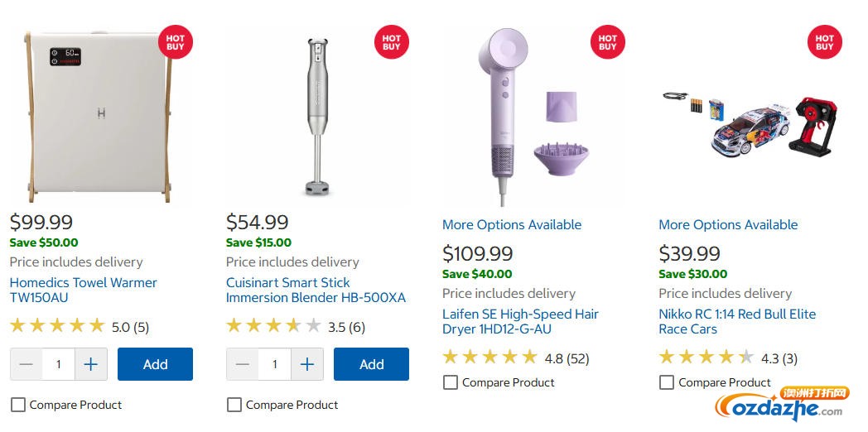This screenshot has height=432, width=868.
Task: Tick Compare Product for Homedics Towel Warmer
Action: point(18,405)
